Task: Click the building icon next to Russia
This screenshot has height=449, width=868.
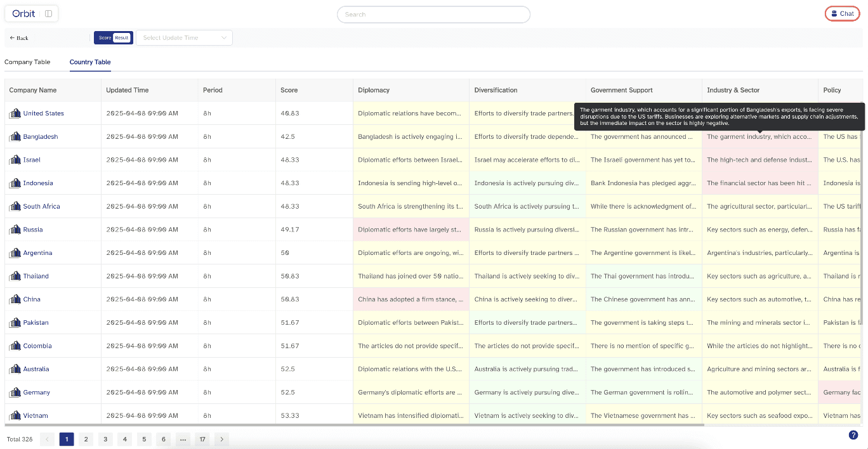Action: point(15,230)
